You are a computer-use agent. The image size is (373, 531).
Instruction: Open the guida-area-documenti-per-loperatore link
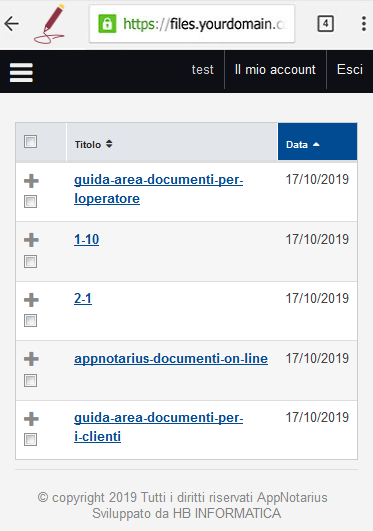pos(159,189)
